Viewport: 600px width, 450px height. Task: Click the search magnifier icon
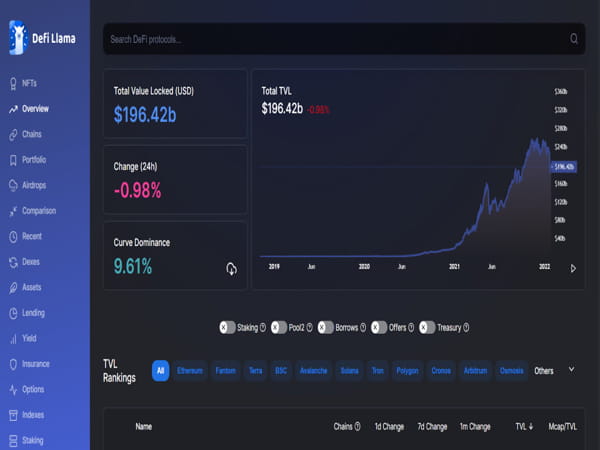574,39
